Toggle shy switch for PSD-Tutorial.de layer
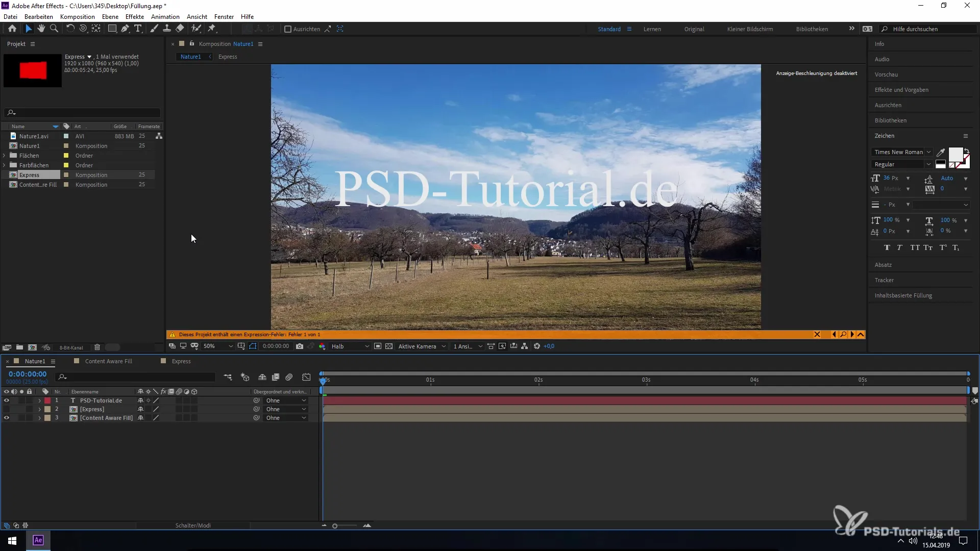 (x=140, y=400)
